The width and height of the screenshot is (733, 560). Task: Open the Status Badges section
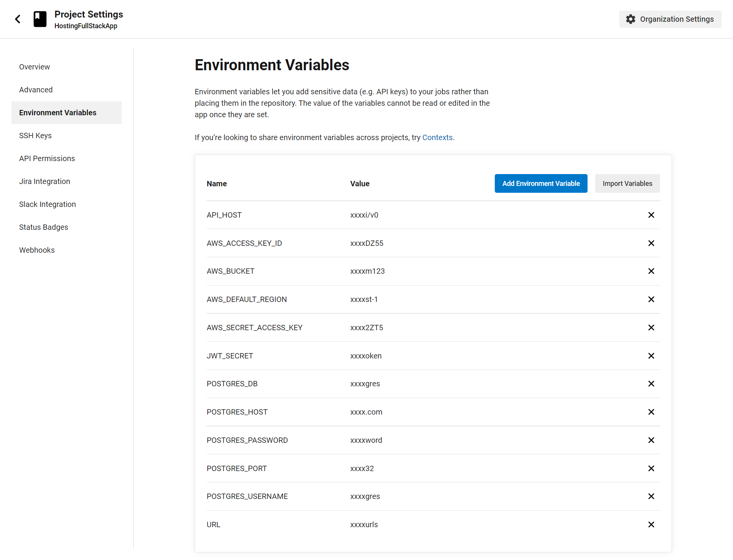pos(43,227)
